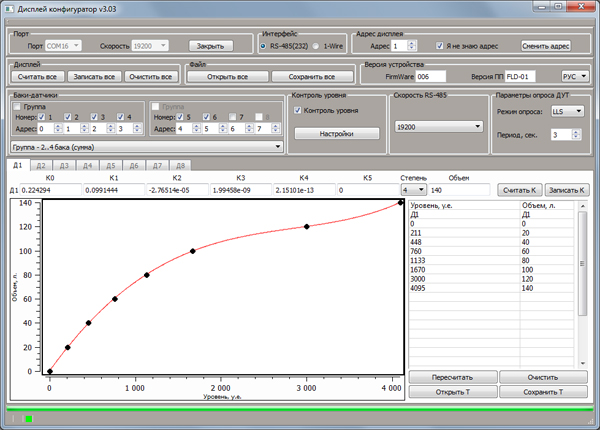The height and width of the screenshot is (430, 600).
Task: Click the graph point at level 3000
Action: tap(307, 226)
